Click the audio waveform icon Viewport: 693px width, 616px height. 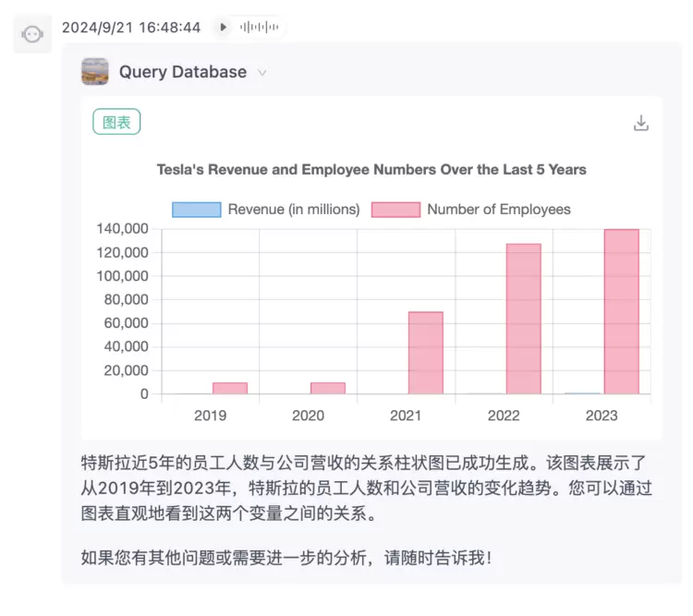[260, 28]
